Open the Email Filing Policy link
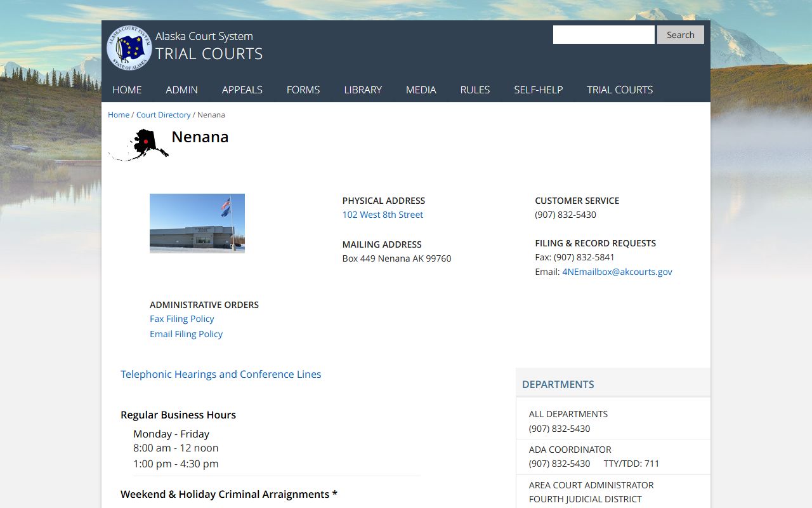Viewport: 812px width, 508px height. 186,334
